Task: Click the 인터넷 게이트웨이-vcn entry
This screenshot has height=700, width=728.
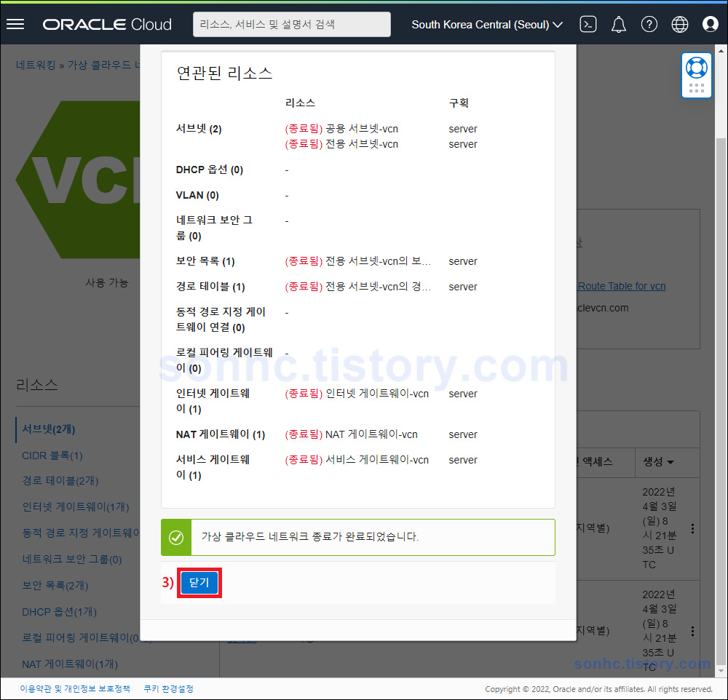Action: [357, 394]
